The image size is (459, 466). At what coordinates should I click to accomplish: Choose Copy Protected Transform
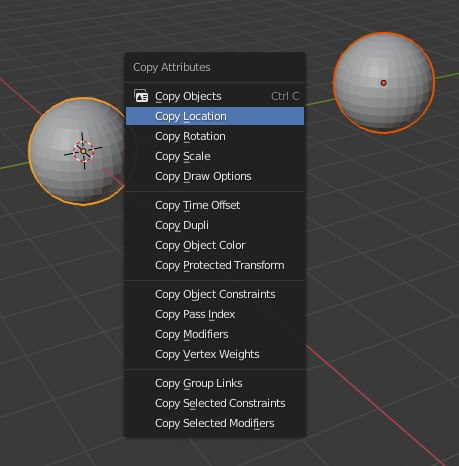[215, 265]
